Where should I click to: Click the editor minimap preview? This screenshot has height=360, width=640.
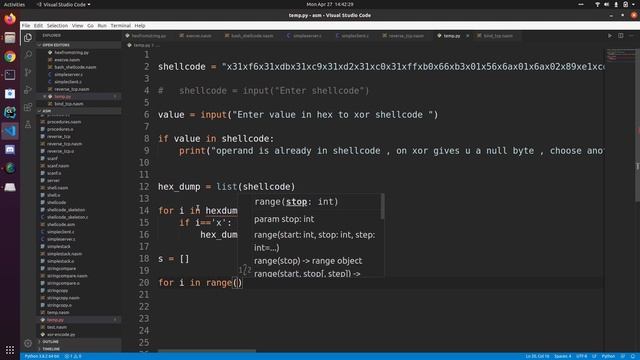(x=620, y=55)
